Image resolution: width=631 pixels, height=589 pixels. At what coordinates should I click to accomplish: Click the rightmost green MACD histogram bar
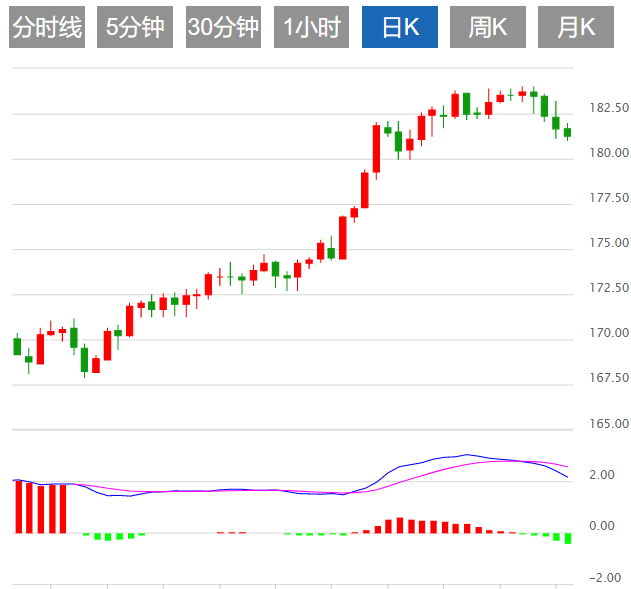tap(568, 538)
